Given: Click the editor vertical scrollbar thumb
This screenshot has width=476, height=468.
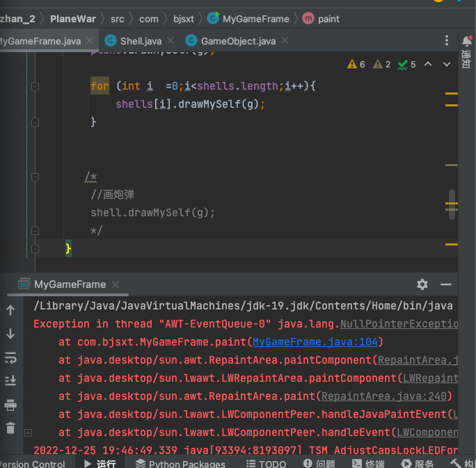Looking at the screenshot, I should point(452,204).
